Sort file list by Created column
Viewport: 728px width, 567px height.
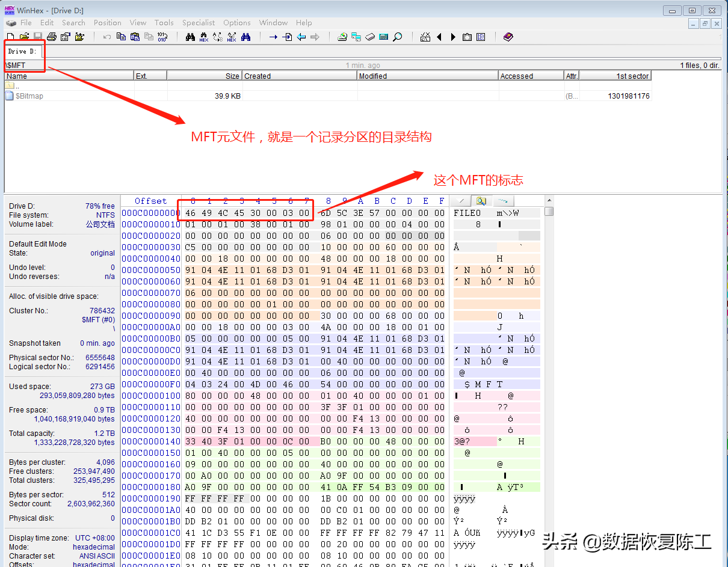coord(300,76)
